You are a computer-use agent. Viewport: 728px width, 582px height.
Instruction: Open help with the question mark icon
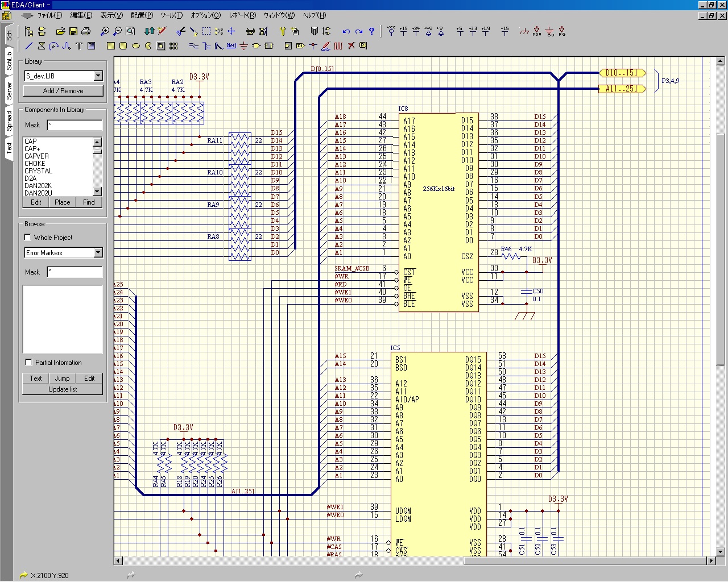[371, 31]
